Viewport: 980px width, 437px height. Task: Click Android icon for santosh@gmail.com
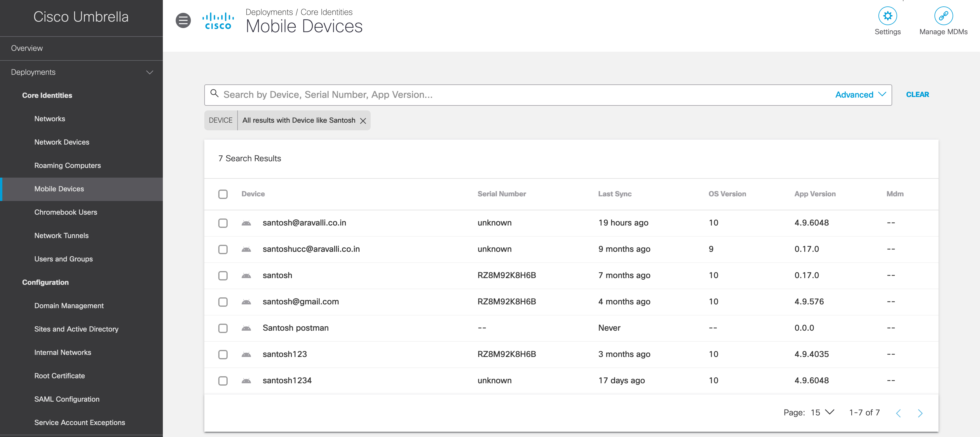coord(246,302)
